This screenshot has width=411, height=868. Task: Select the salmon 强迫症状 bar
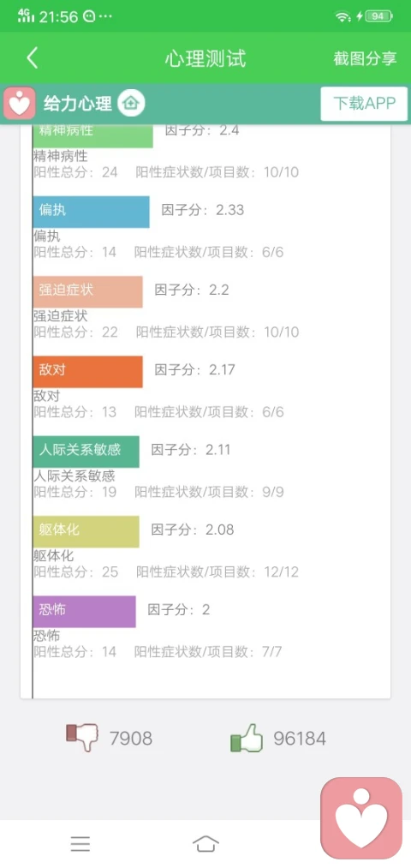(x=87, y=291)
